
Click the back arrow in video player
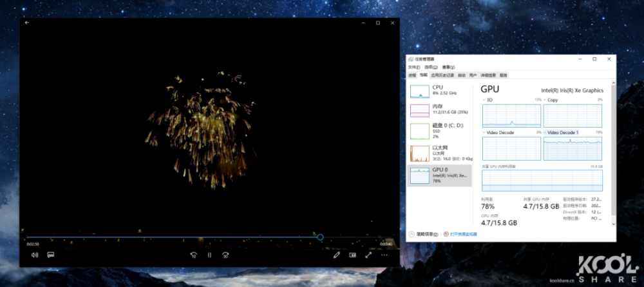(27, 23)
